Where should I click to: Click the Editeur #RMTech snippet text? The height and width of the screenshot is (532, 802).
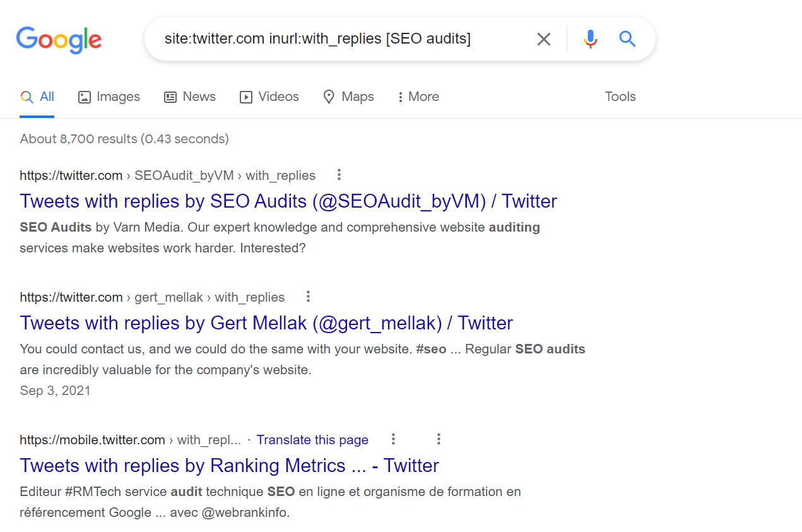(x=270, y=502)
